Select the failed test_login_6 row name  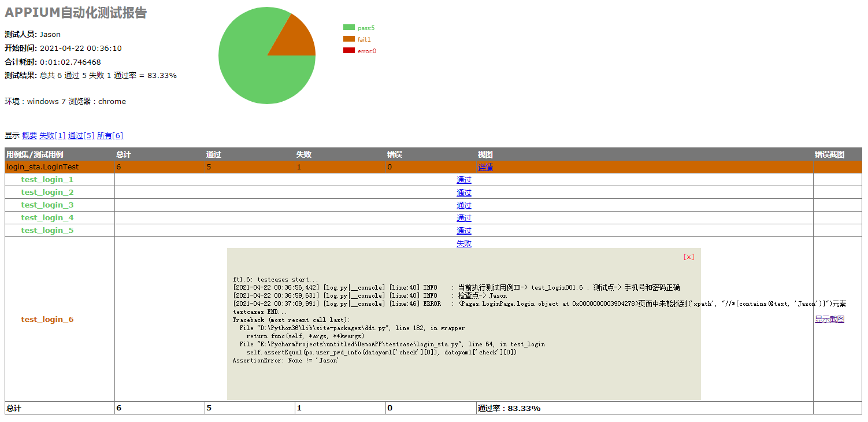(x=47, y=319)
